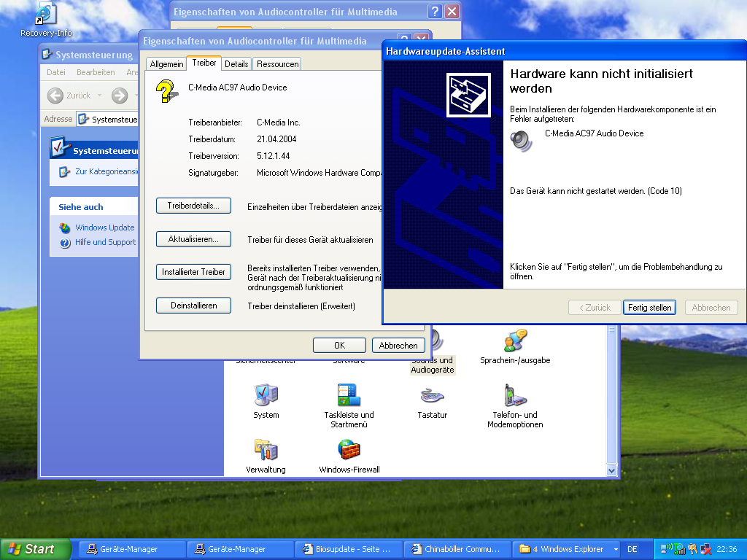The image size is (747, 560).
Task: Open Hilfe und Support link
Action: 105,242
